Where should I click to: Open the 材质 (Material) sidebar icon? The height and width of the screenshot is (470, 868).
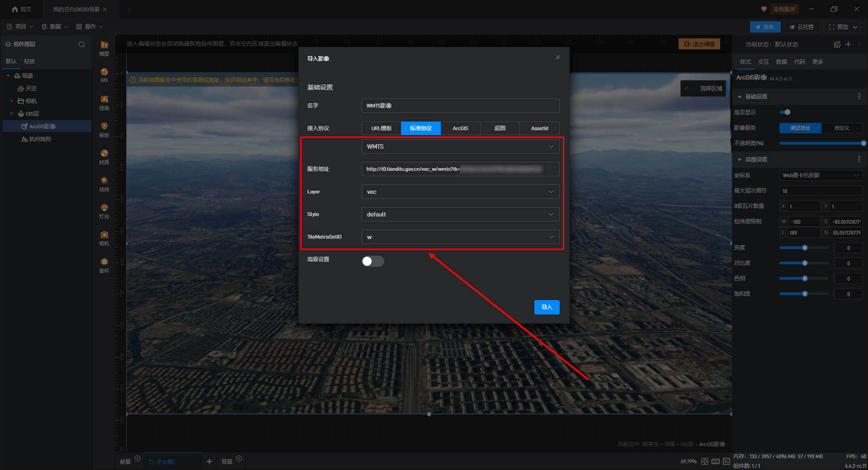[x=104, y=156]
